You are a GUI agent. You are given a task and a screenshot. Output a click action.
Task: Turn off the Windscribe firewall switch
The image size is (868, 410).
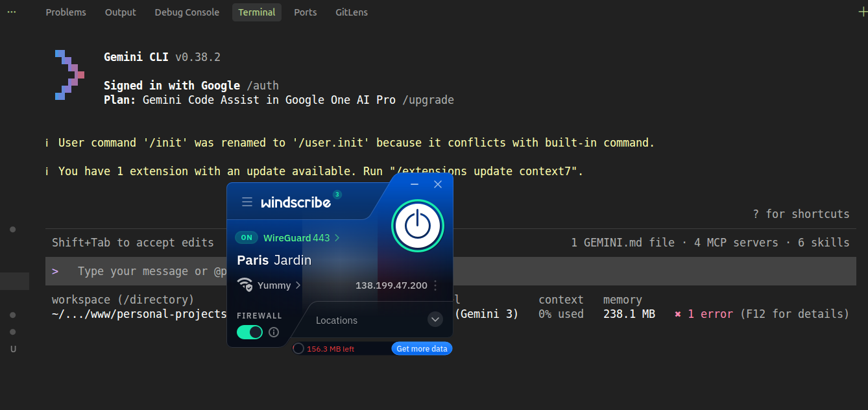[250, 332]
